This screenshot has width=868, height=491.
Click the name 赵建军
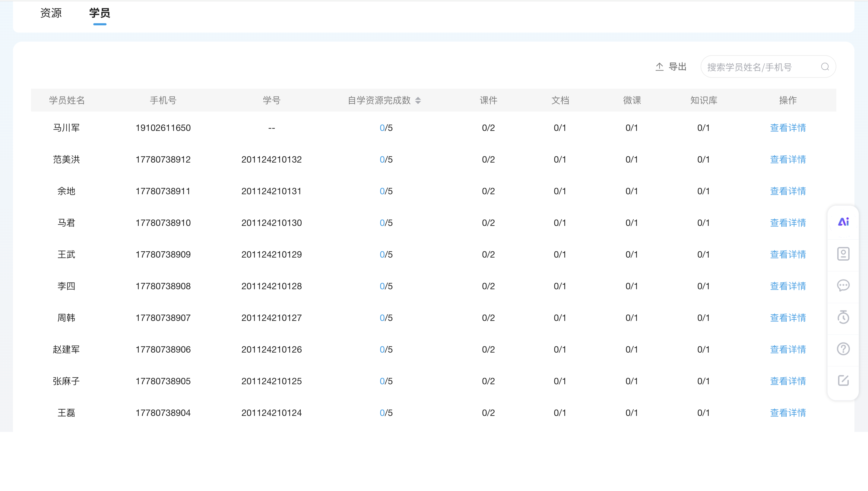coord(66,350)
